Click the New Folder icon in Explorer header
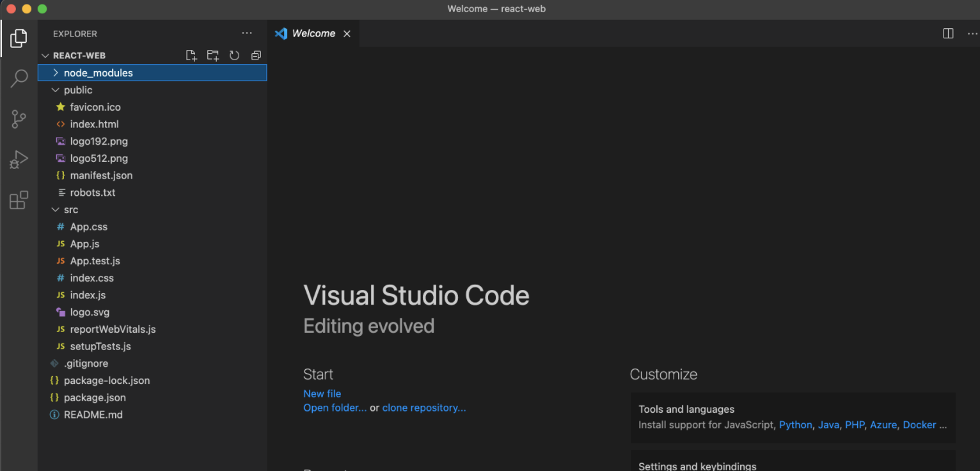This screenshot has height=471, width=980. click(x=213, y=56)
